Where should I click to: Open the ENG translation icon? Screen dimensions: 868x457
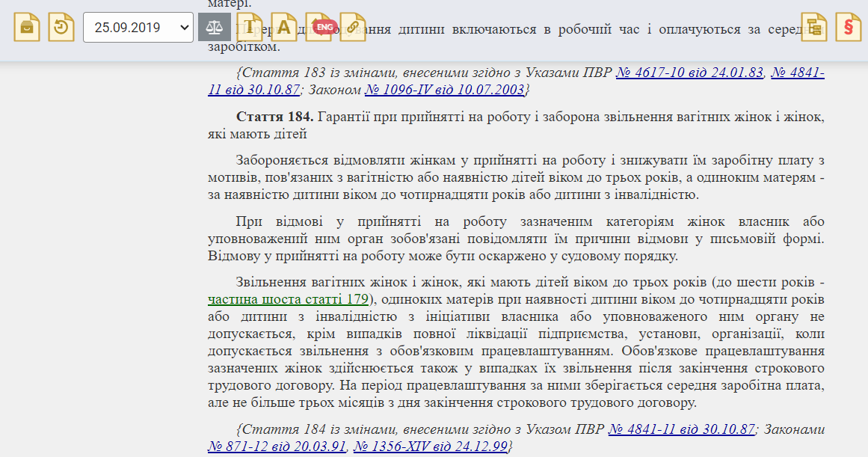coord(319,27)
